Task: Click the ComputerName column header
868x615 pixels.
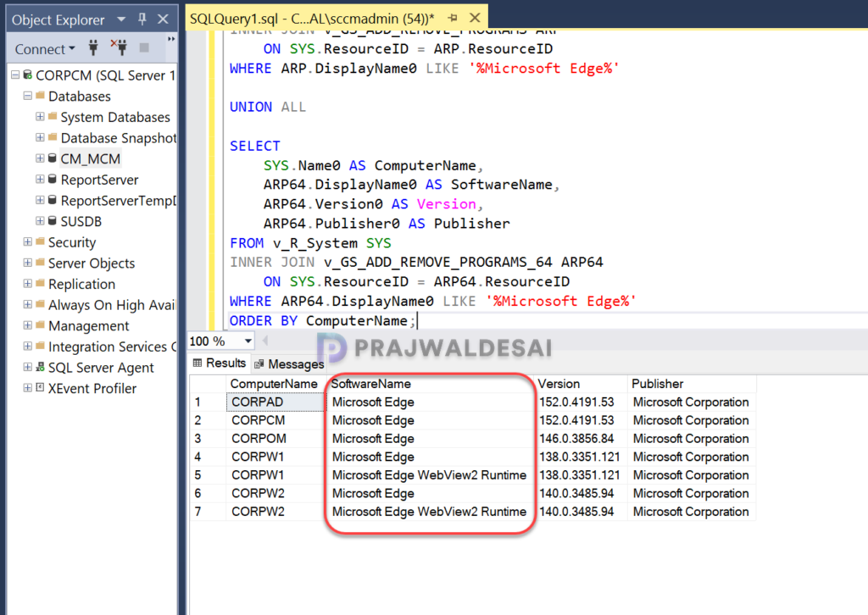Action: coord(275,384)
